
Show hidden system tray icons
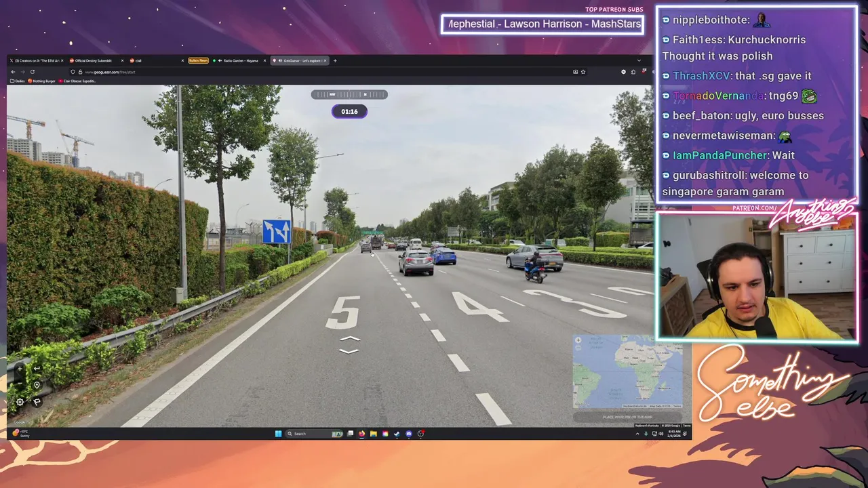[x=637, y=434]
